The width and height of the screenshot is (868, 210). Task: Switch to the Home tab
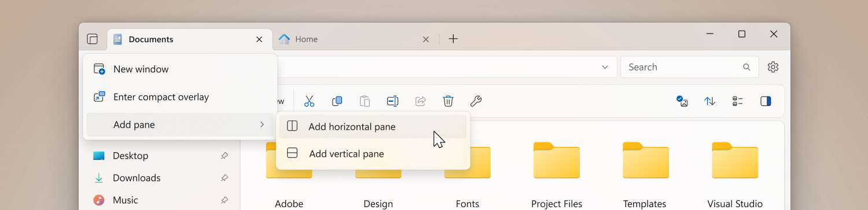coord(356,39)
